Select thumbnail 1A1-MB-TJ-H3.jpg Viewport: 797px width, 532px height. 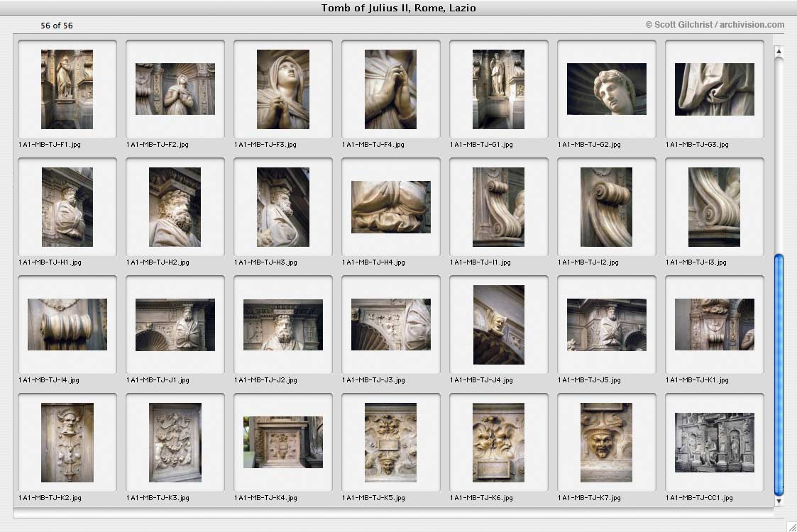pyautogui.click(x=283, y=207)
